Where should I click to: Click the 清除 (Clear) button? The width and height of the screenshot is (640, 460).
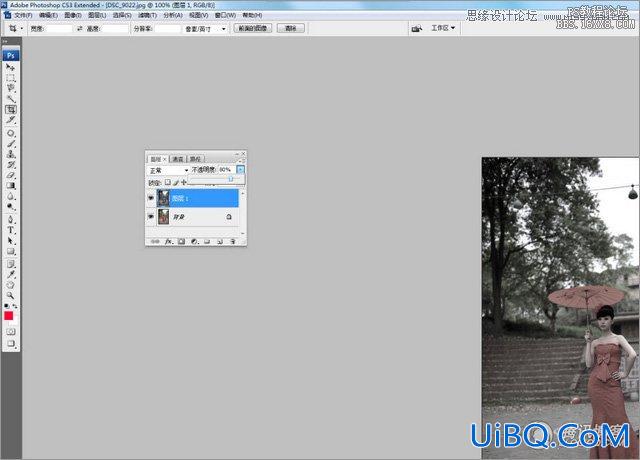291,28
